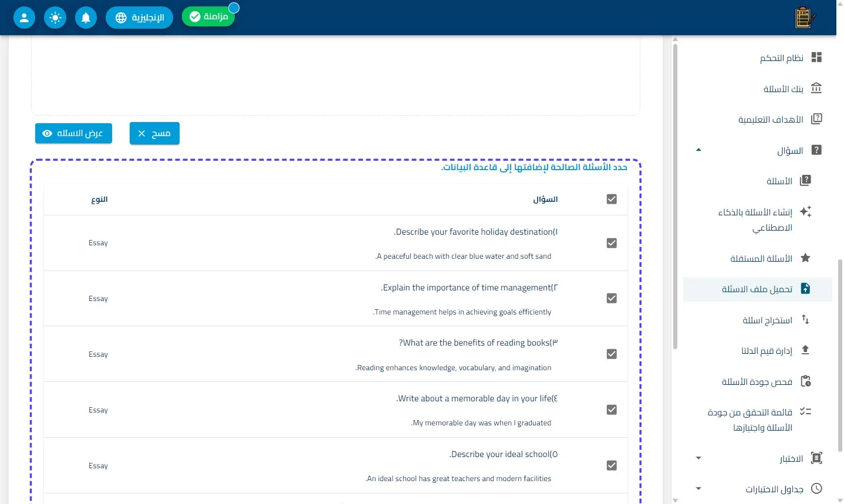Click the exam app logo
Screen dimensions: 844x504
tap(805, 18)
